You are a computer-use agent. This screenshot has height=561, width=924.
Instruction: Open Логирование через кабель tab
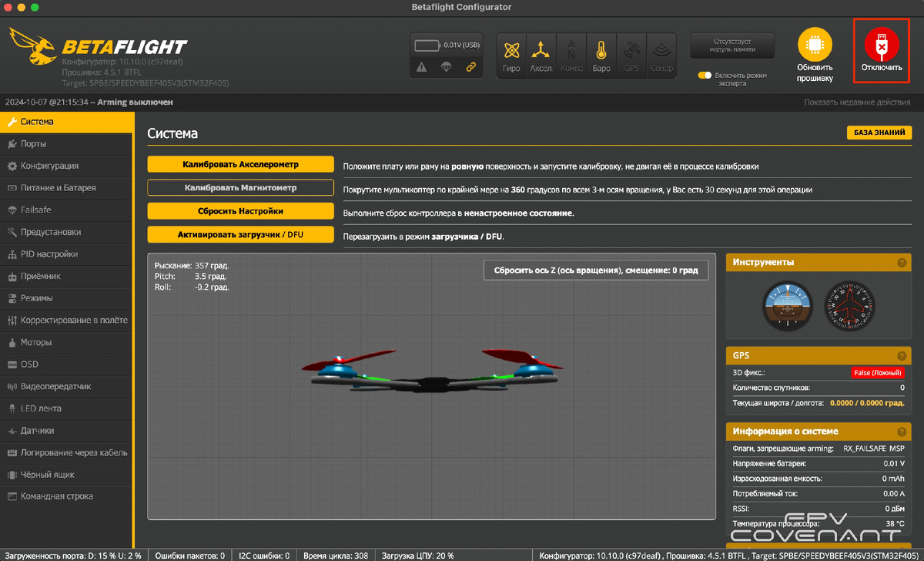[x=67, y=452]
